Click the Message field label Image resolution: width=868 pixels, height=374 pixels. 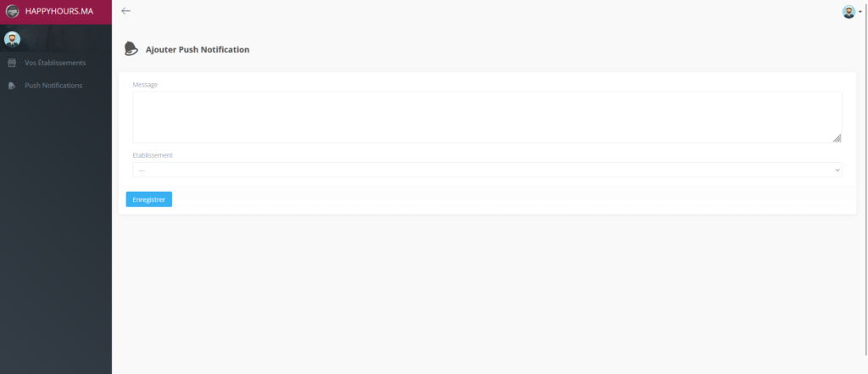pos(145,85)
